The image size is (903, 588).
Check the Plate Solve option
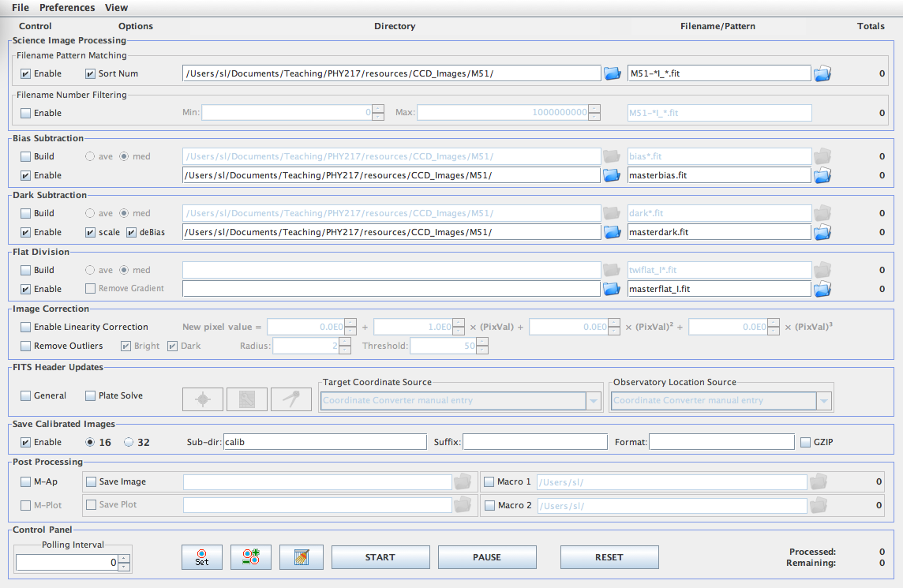point(90,395)
